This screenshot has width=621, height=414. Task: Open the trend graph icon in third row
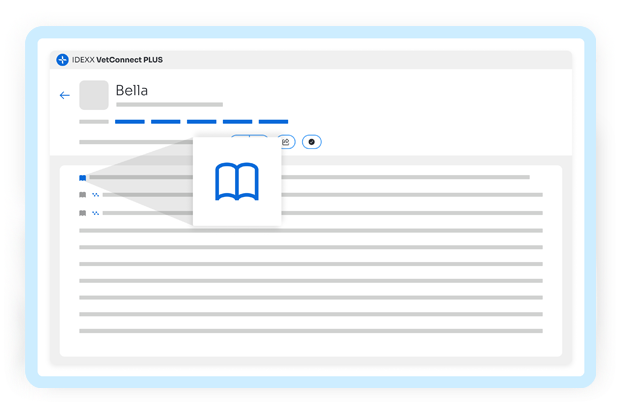[x=95, y=213]
